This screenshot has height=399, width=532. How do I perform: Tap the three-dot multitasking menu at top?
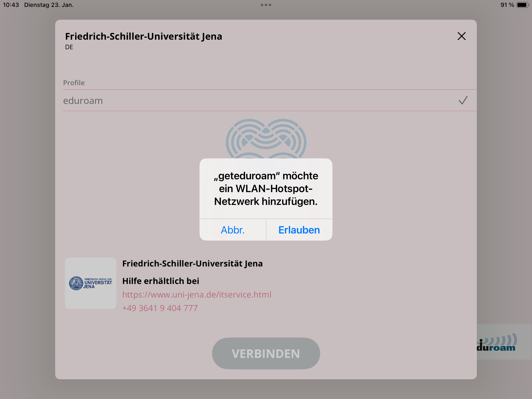coord(266,5)
